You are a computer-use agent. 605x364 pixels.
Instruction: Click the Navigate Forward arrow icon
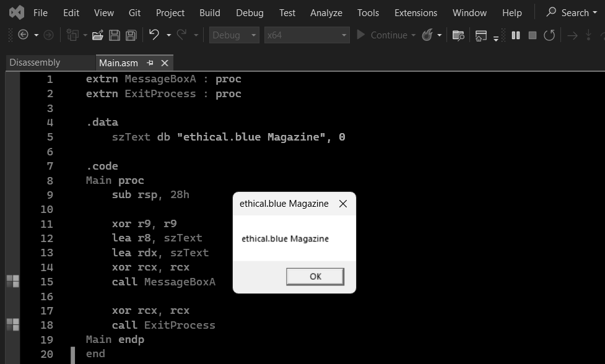48,35
